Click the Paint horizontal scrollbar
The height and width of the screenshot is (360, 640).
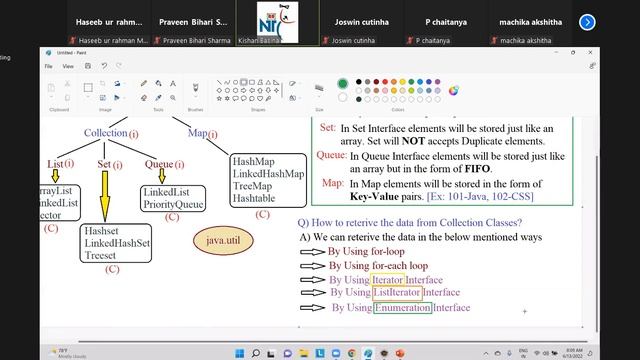point(333,341)
